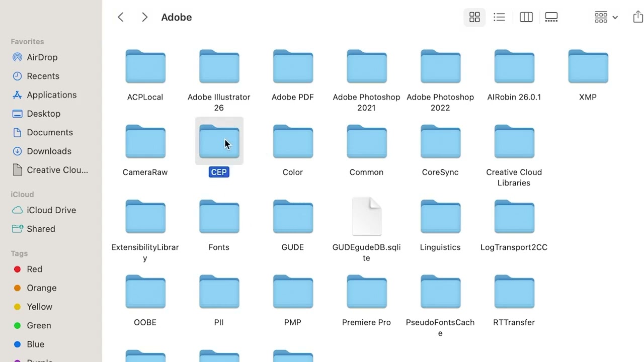Click the highlighted CEP folder
644x362 pixels.
pyautogui.click(x=219, y=141)
